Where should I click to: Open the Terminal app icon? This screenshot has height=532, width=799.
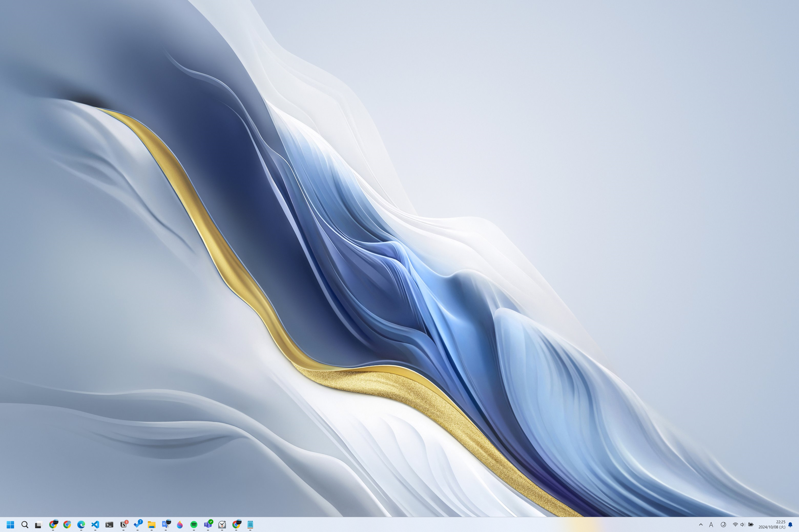click(x=109, y=525)
